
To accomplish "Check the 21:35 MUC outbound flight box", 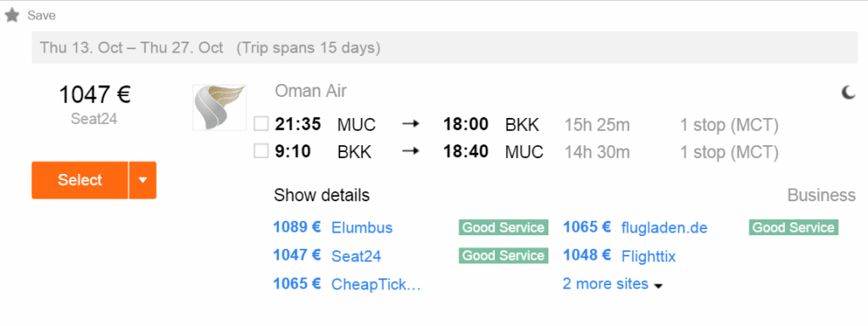I will (261, 124).
